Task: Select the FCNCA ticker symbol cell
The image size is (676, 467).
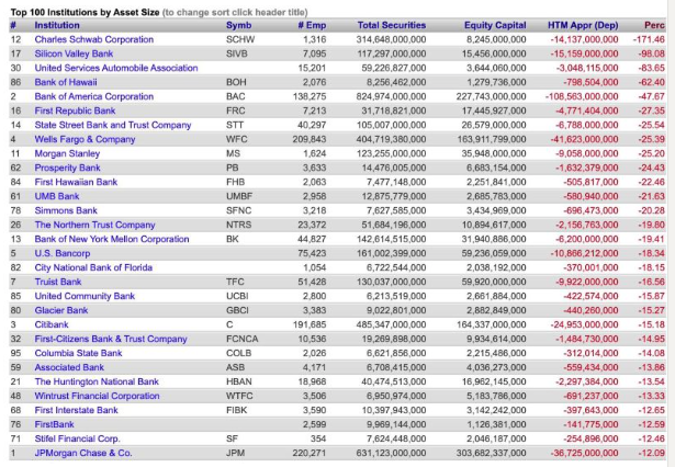Action: (x=242, y=338)
